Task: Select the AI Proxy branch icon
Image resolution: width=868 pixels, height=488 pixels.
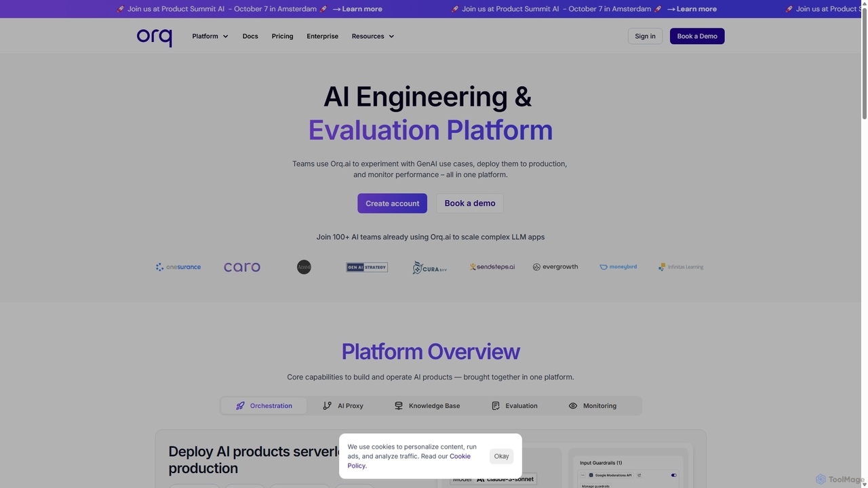Action: 328,406
